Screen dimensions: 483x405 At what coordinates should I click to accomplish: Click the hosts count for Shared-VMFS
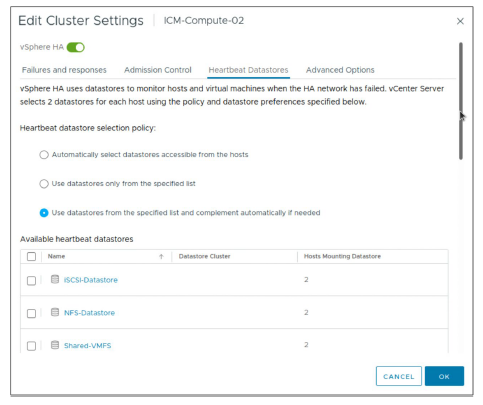point(306,345)
